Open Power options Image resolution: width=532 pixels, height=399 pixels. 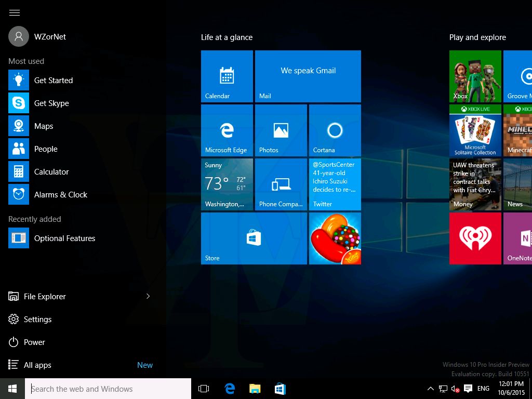34,342
